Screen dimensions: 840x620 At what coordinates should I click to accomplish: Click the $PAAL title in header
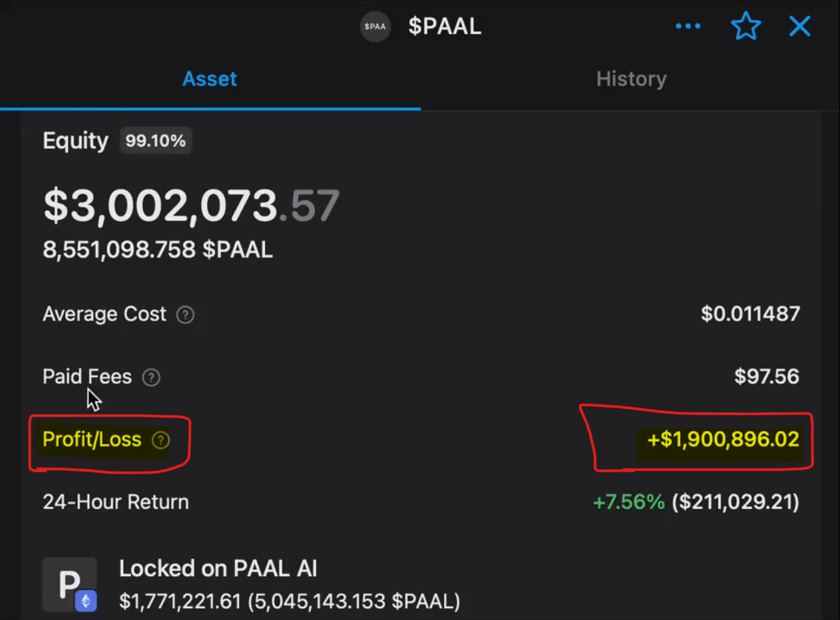tap(445, 27)
